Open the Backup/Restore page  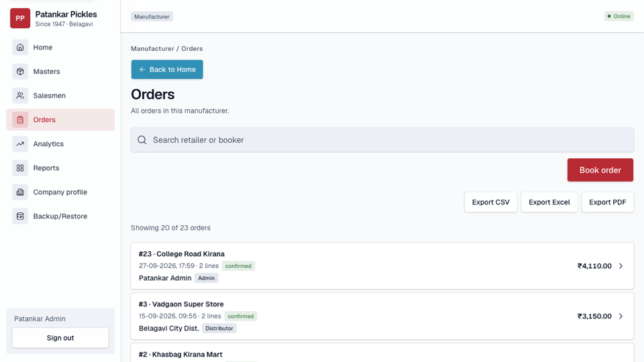[60, 217]
